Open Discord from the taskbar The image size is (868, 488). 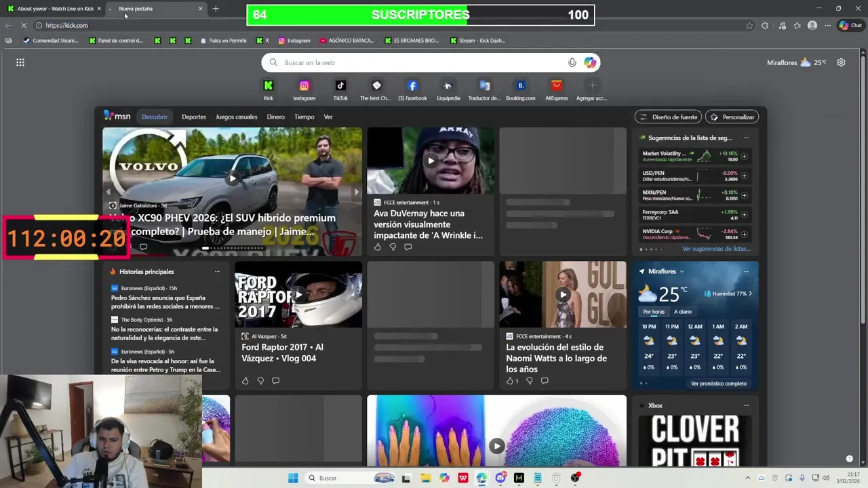500,478
